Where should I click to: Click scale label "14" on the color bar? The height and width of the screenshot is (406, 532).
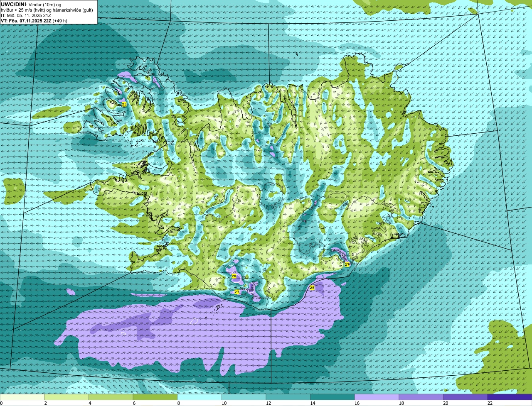click(x=313, y=403)
